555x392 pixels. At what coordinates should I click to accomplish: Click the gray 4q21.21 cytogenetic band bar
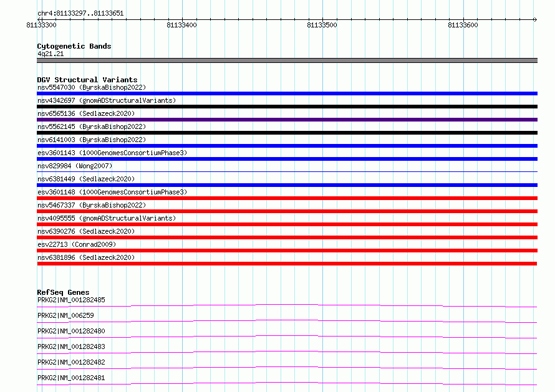pyautogui.click(x=287, y=60)
